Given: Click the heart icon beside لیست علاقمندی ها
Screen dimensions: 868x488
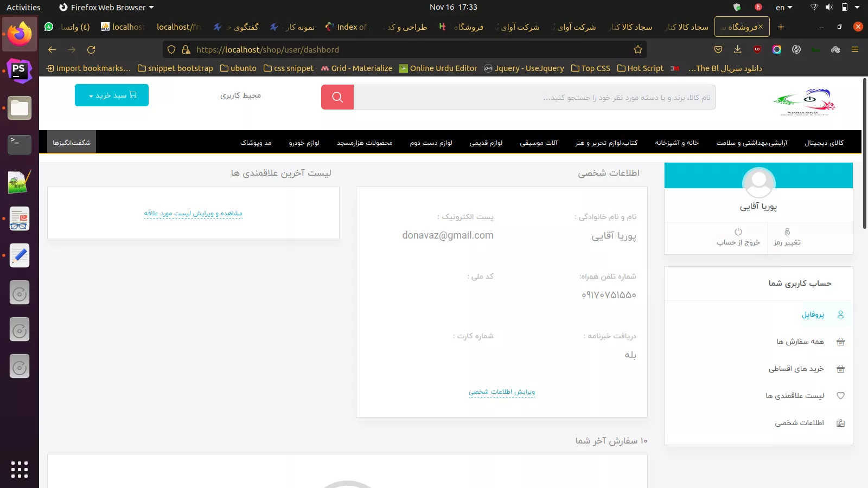Looking at the screenshot, I should click(x=840, y=396).
